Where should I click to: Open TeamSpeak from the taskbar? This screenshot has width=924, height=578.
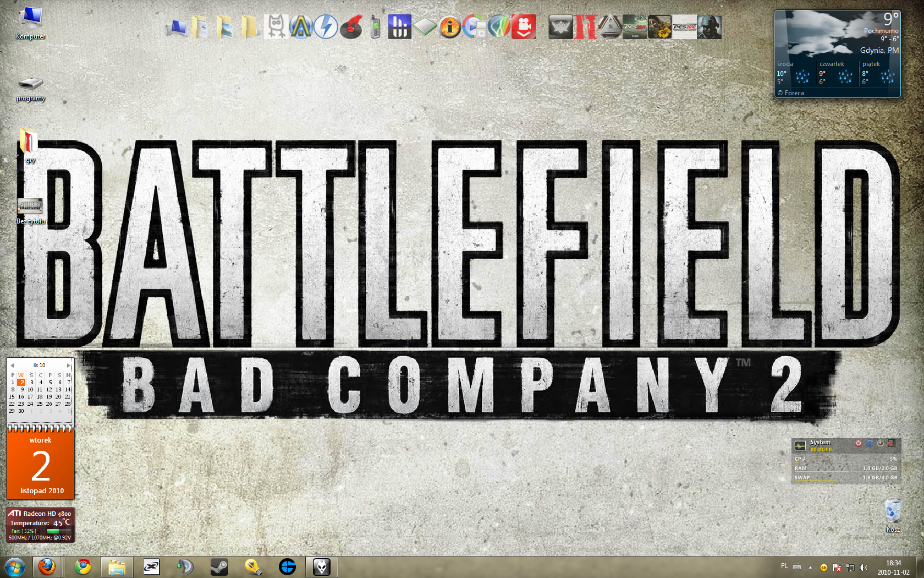coord(185,566)
